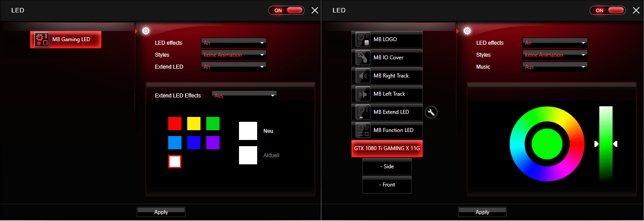
Task: Select the - Front LED zone
Action: tap(387, 185)
